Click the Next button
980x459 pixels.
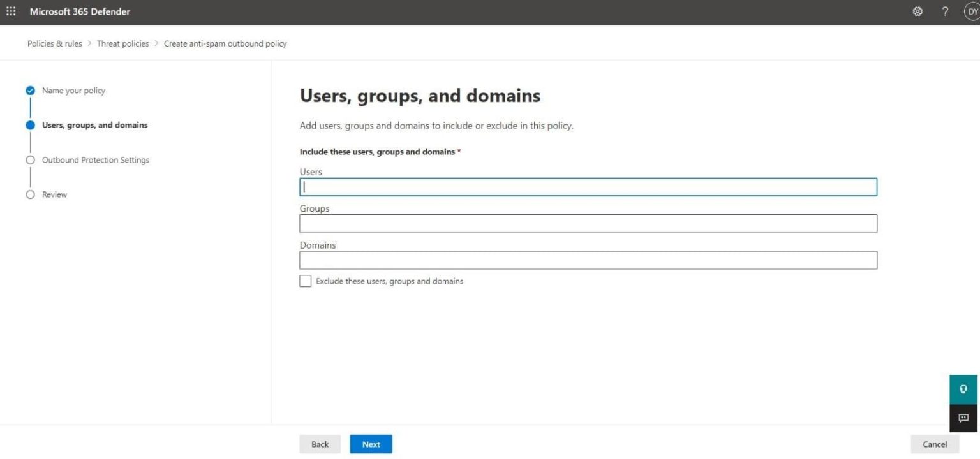coord(371,444)
